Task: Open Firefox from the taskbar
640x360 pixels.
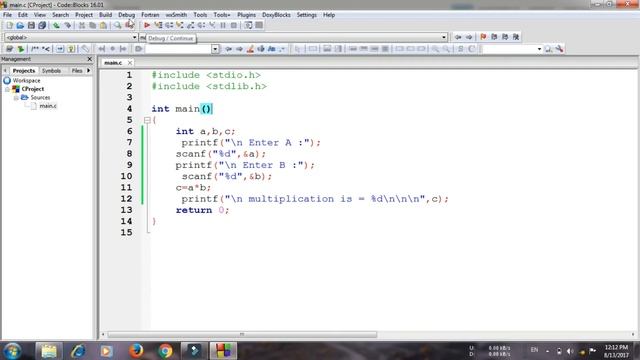Action: 136,351
